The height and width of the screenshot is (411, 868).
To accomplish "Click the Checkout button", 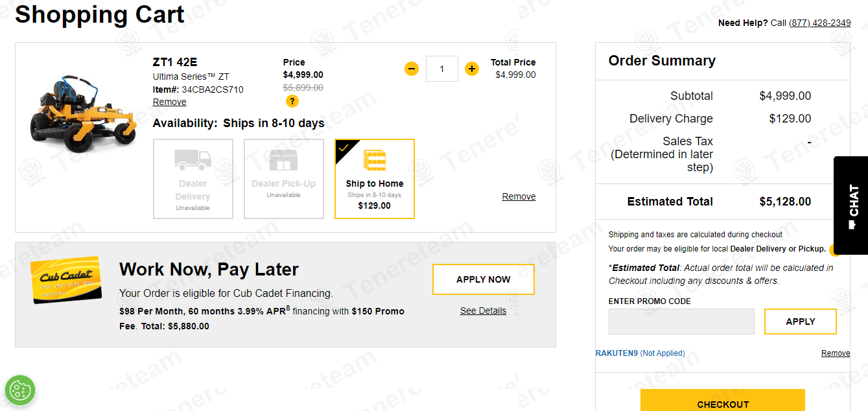I will (x=723, y=402).
